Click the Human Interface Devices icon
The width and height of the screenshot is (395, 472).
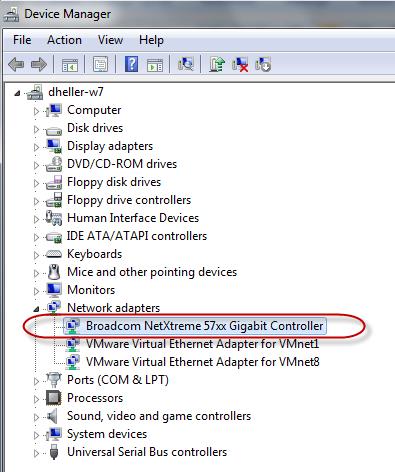pos(54,218)
